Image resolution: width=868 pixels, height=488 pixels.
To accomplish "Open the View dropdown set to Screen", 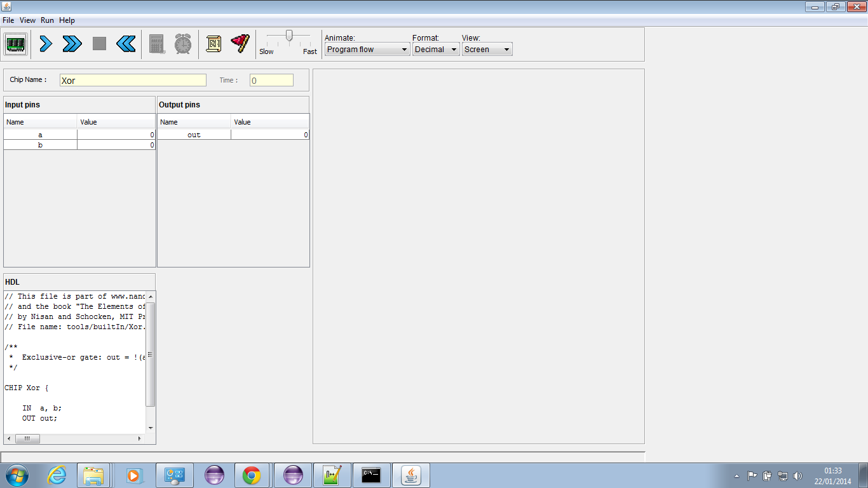I will [487, 50].
